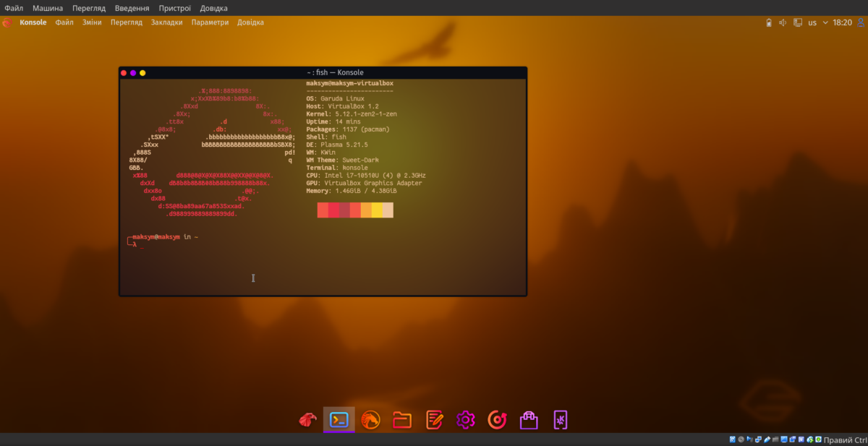
Task: Open the VirtualBox Довідка menu
Action: (213, 8)
